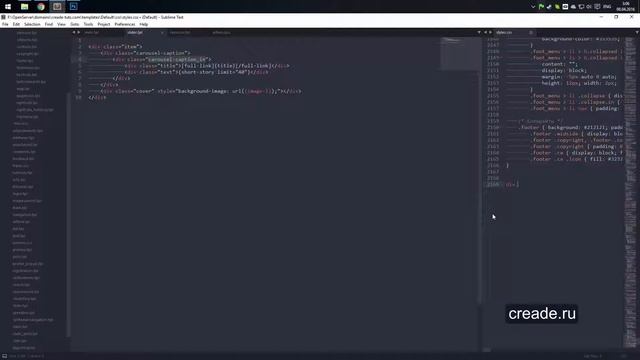This screenshot has height=360, width=640.
Task: Close the styles.css tab in right pane
Action: tap(531, 33)
